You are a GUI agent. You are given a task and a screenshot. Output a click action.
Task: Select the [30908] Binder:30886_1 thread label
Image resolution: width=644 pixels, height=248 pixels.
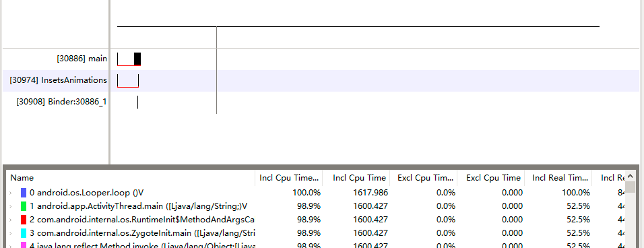coord(61,102)
